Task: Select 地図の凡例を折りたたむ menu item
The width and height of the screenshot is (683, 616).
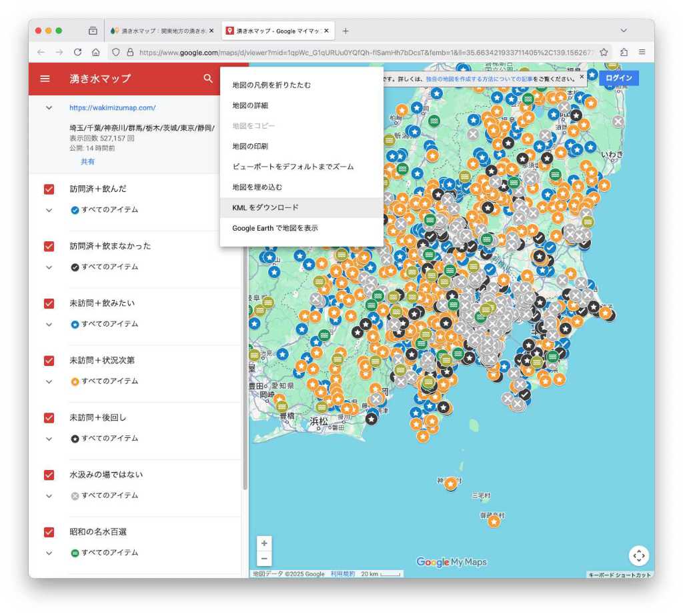Action: tap(302, 85)
